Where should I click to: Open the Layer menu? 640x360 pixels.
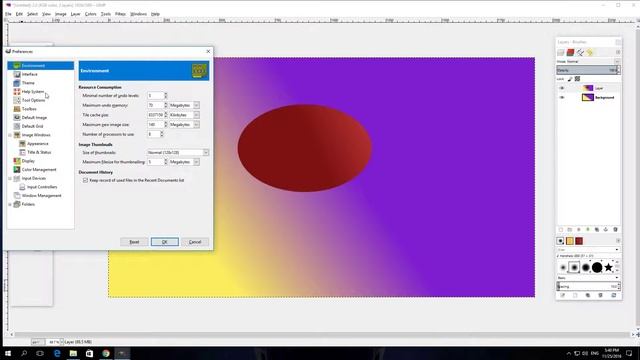76,14
